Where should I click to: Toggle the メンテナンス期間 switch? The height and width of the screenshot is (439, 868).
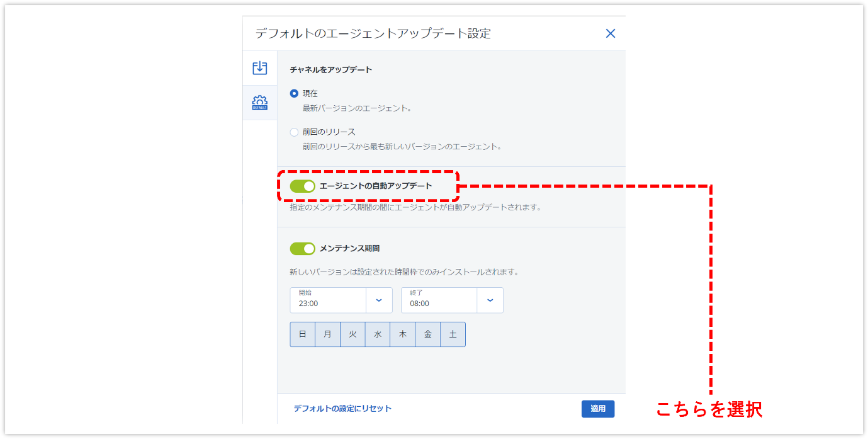[x=302, y=249]
